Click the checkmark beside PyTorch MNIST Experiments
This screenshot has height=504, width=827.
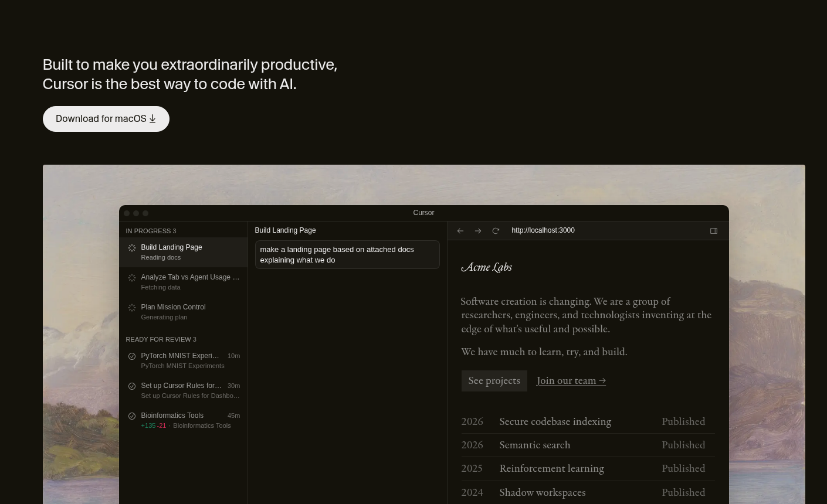point(131,356)
